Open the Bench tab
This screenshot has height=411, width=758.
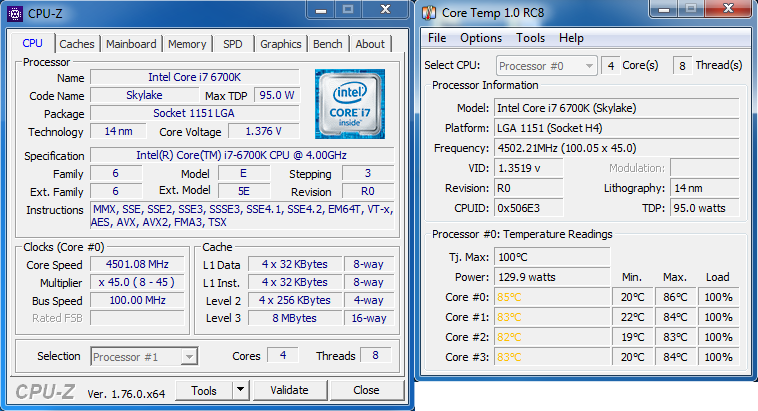(327, 44)
